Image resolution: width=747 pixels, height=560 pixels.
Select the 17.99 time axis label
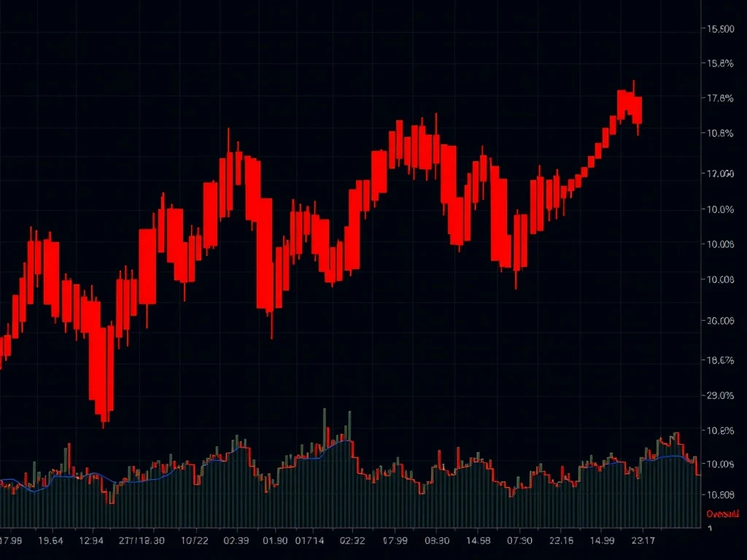(395, 540)
